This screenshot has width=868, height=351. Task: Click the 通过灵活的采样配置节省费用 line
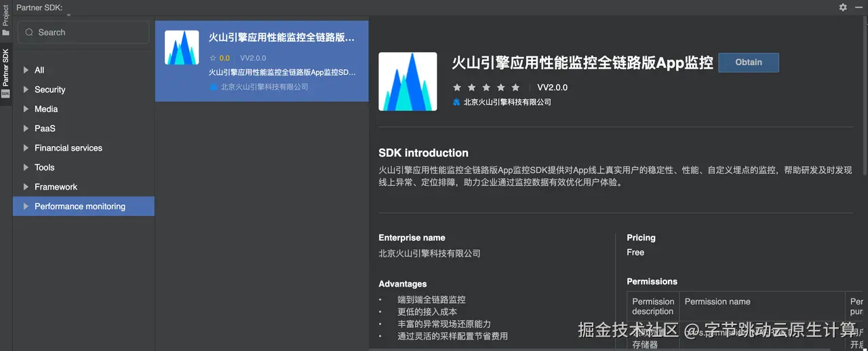coord(452,336)
